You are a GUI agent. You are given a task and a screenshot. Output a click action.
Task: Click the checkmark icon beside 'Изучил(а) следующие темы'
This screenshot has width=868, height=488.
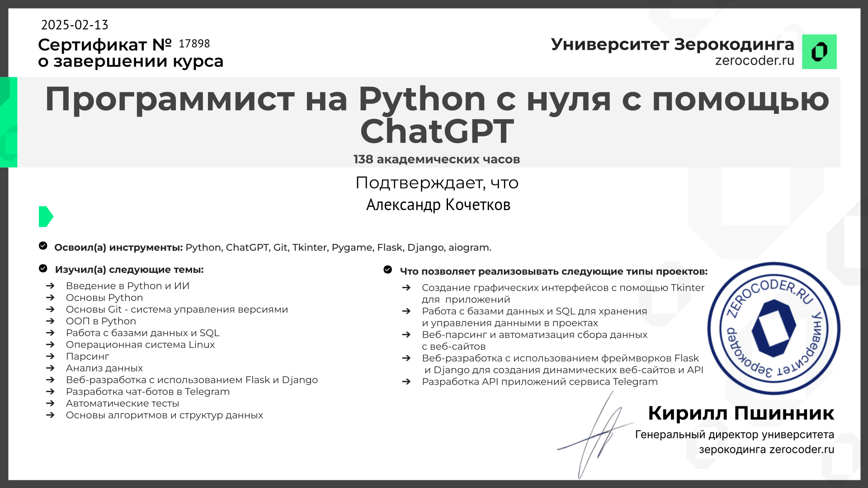(x=43, y=268)
